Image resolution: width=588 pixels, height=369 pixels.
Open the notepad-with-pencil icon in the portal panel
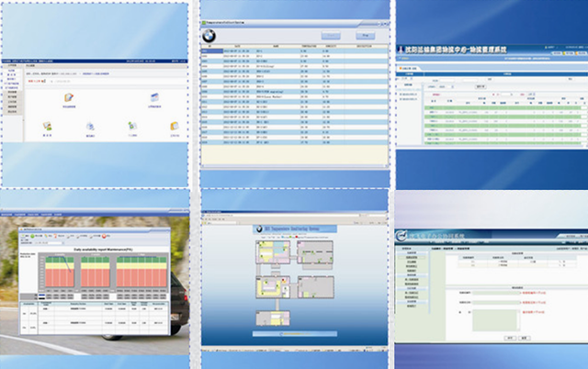coord(68,97)
